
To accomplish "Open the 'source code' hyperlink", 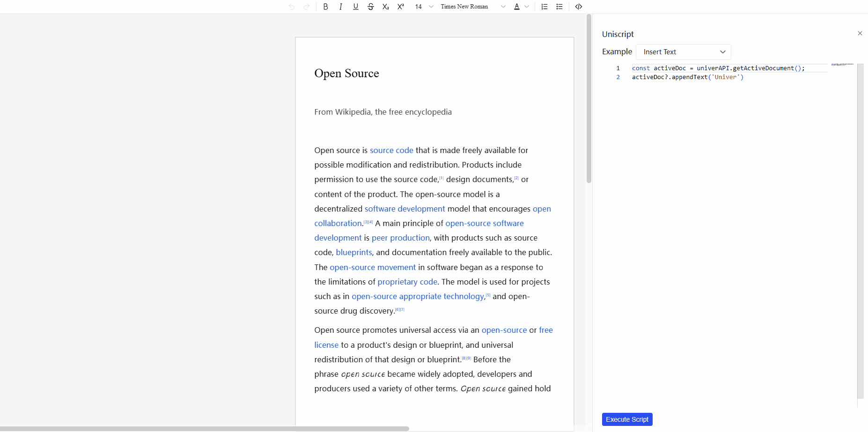I will [x=391, y=150].
